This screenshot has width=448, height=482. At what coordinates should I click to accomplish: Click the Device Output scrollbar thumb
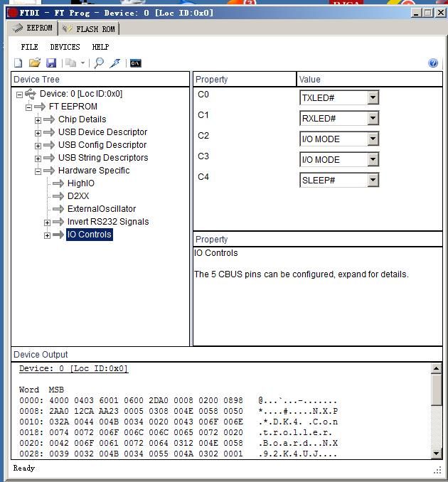pos(437,390)
